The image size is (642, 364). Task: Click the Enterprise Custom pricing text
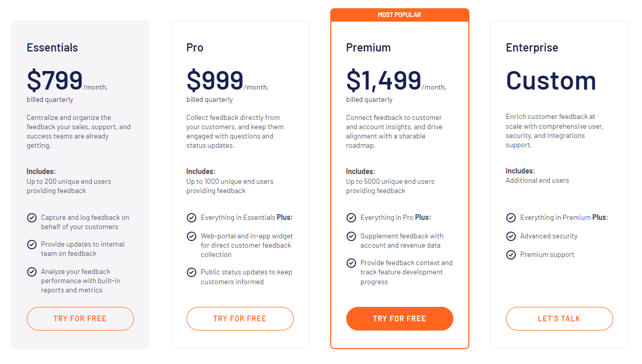(551, 80)
